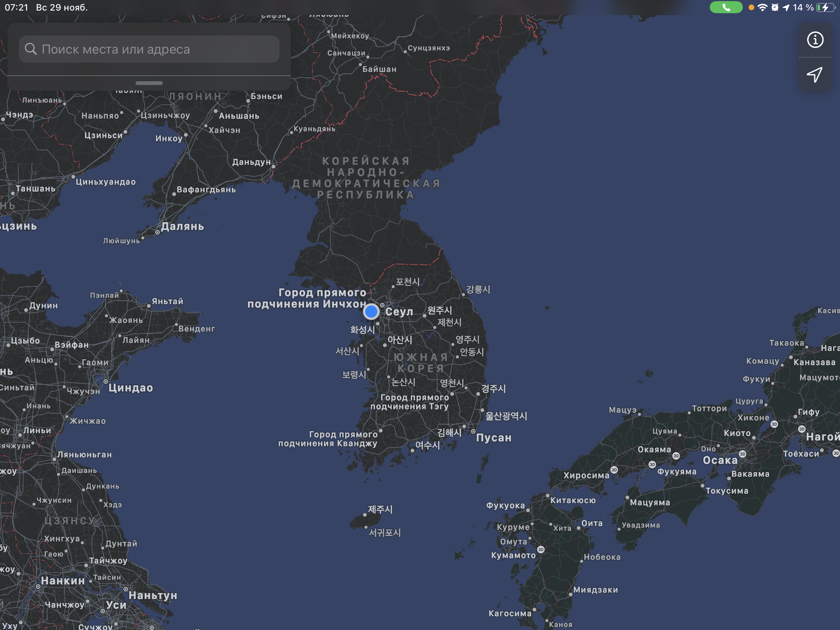Tap the Далянь city label
Viewport: 840px width, 630px height.
tap(182, 227)
